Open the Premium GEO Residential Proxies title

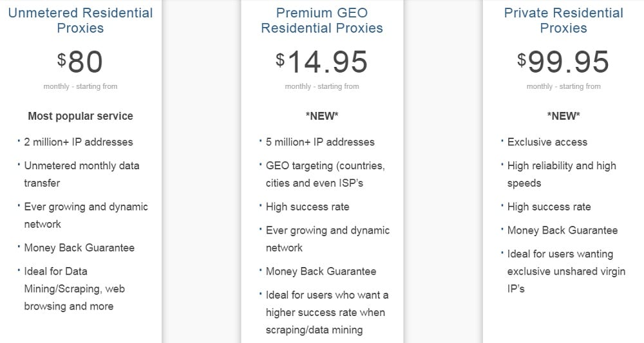coord(322,20)
